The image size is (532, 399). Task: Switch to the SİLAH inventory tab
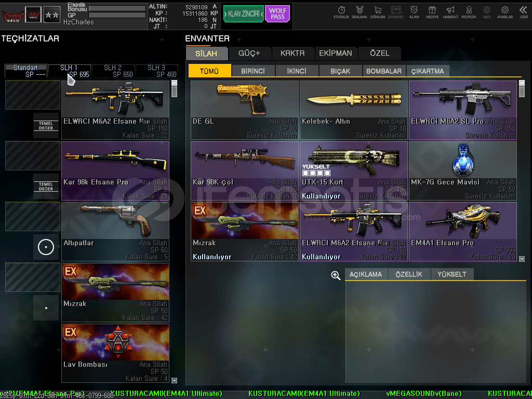(x=206, y=54)
